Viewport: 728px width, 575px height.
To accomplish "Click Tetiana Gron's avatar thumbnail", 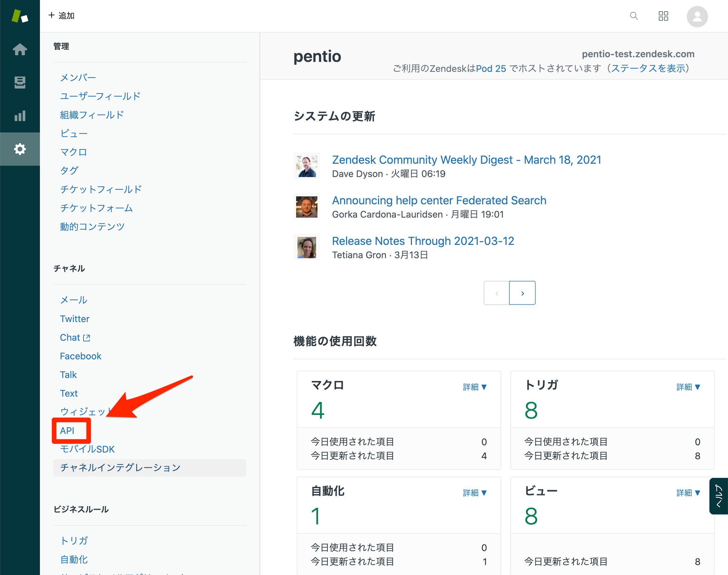I will tap(306, 248).
